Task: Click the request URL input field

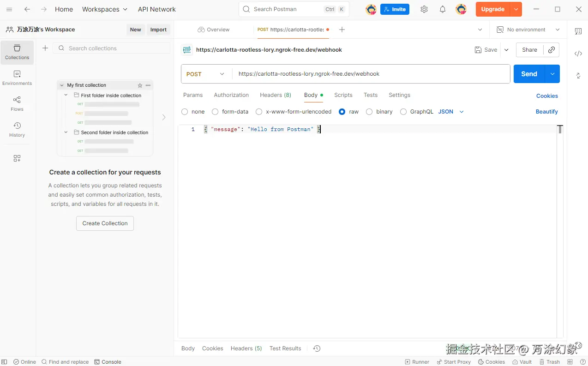Action: [372, 74]
